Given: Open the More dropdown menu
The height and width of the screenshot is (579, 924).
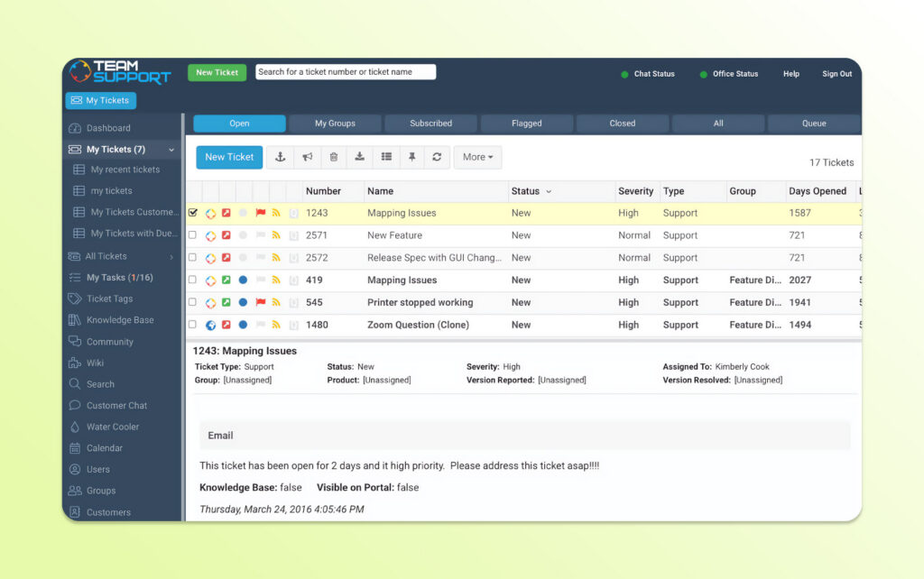Looking at the screenshot, I should (x=477, y=157).
